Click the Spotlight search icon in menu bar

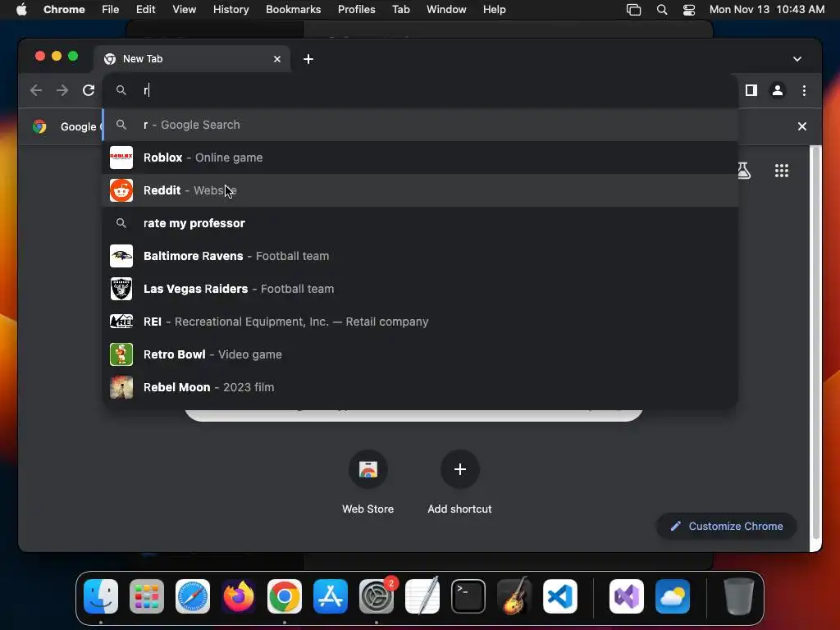(x=662, y=9)
